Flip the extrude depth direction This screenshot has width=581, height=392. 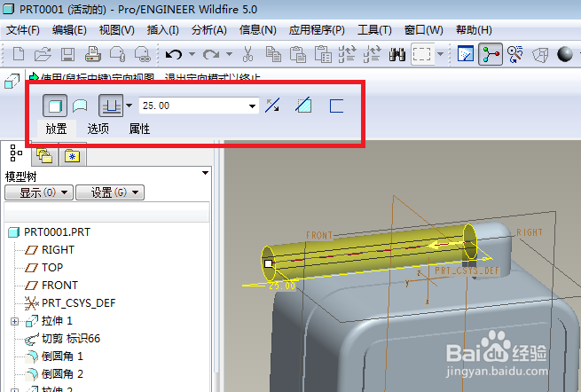coord(272,106)
